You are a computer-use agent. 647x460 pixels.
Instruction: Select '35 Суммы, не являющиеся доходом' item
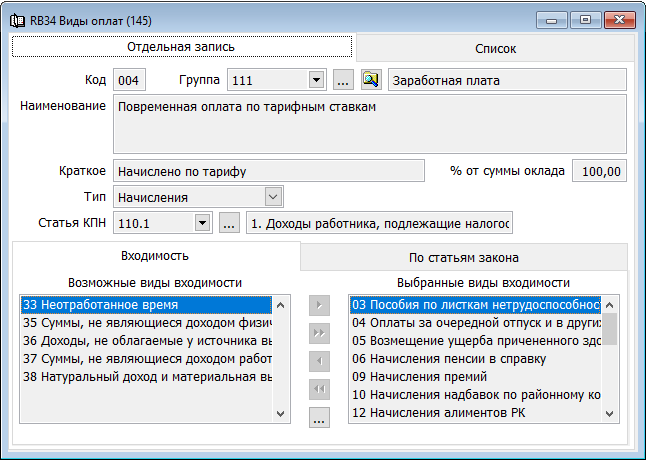click(146, 323)
